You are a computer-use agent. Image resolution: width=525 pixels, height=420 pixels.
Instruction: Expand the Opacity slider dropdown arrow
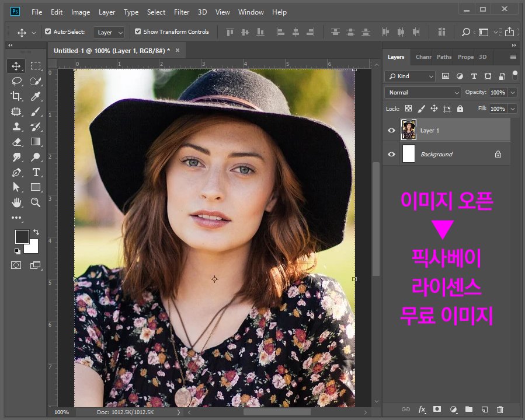coord(513,92)
